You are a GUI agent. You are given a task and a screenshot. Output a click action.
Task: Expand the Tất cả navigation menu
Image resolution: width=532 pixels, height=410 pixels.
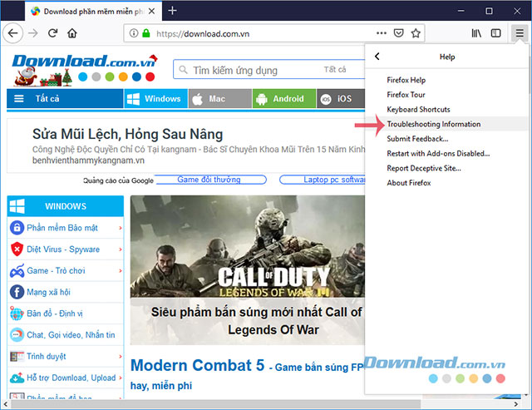click(65, 98)
